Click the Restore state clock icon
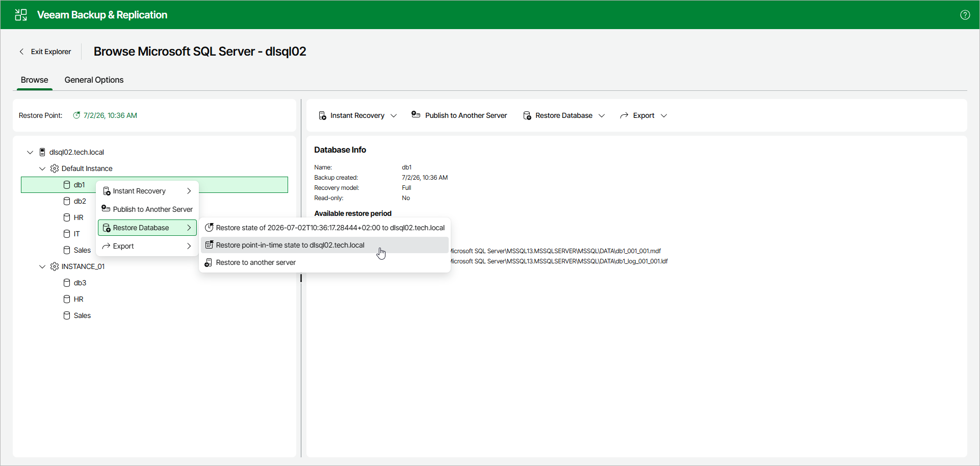The width and height of the screenshot is (980, 466). click(209, 228)
